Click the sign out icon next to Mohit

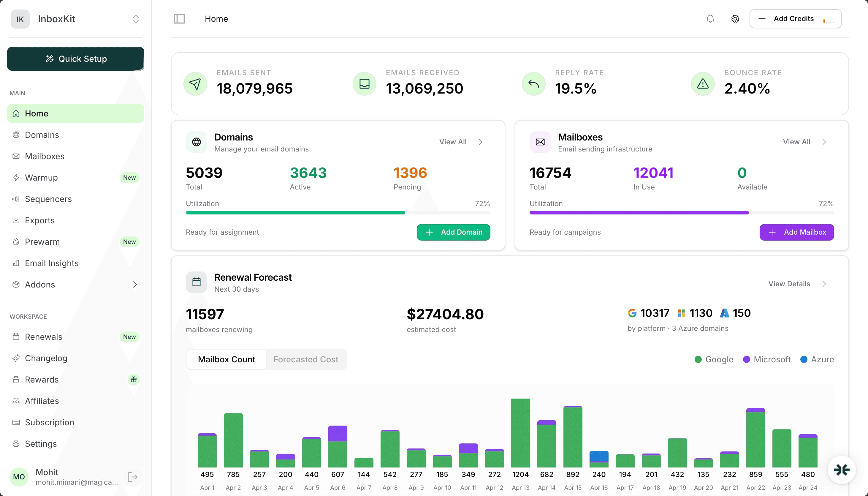pyautogui.click(x=132, y=477)
